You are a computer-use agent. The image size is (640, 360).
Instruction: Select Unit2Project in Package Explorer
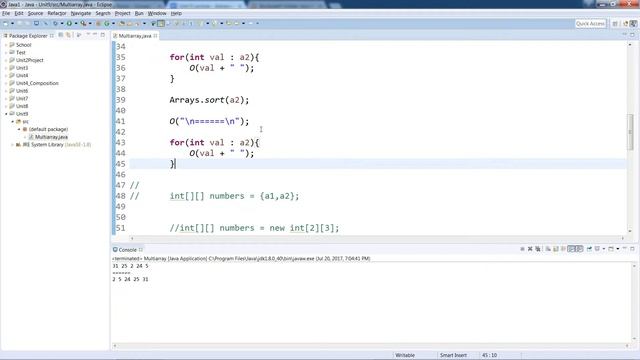29,60
